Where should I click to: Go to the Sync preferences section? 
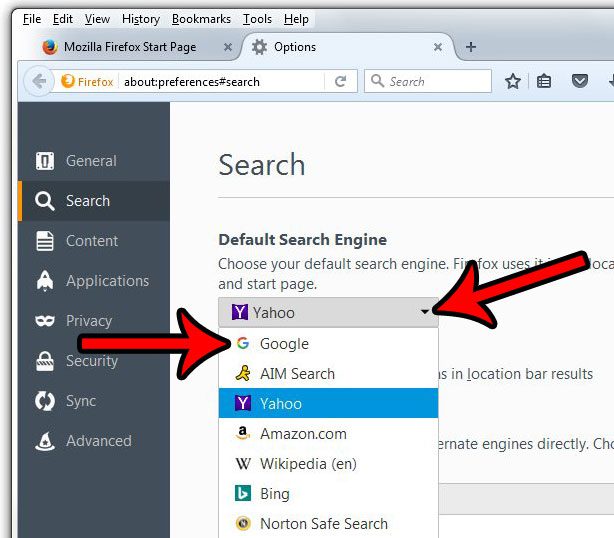coord(80,401)
